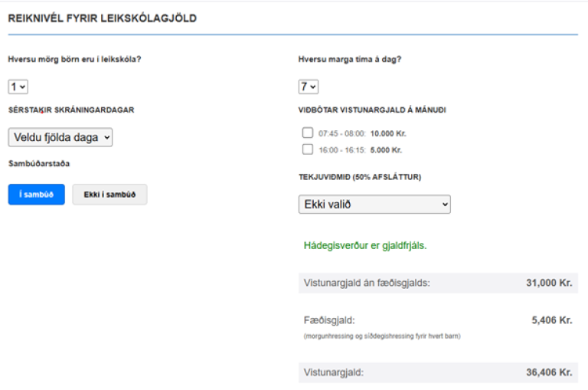Open the "Ekki valið" income threshold dropdown

click(x=374, y=205)
